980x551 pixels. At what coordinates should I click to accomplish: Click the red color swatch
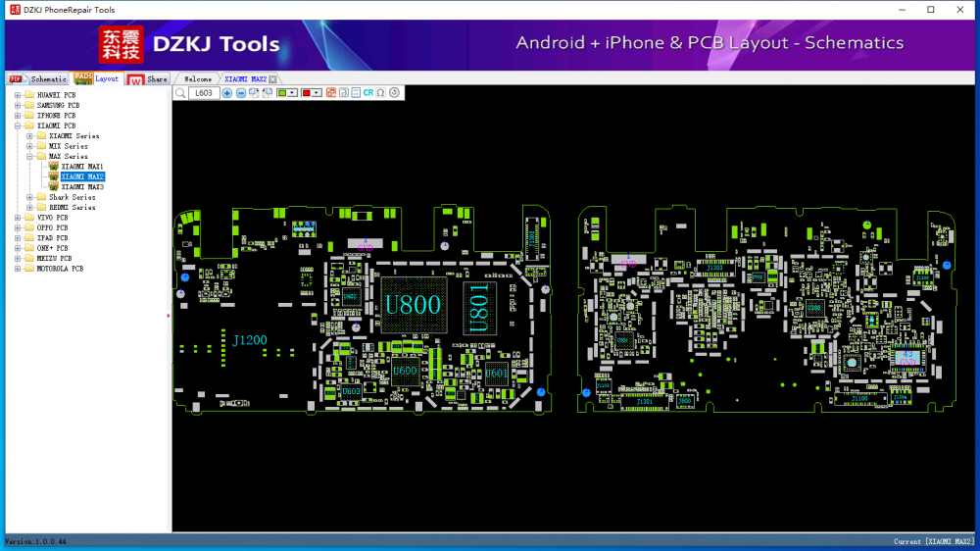(306, 93)
